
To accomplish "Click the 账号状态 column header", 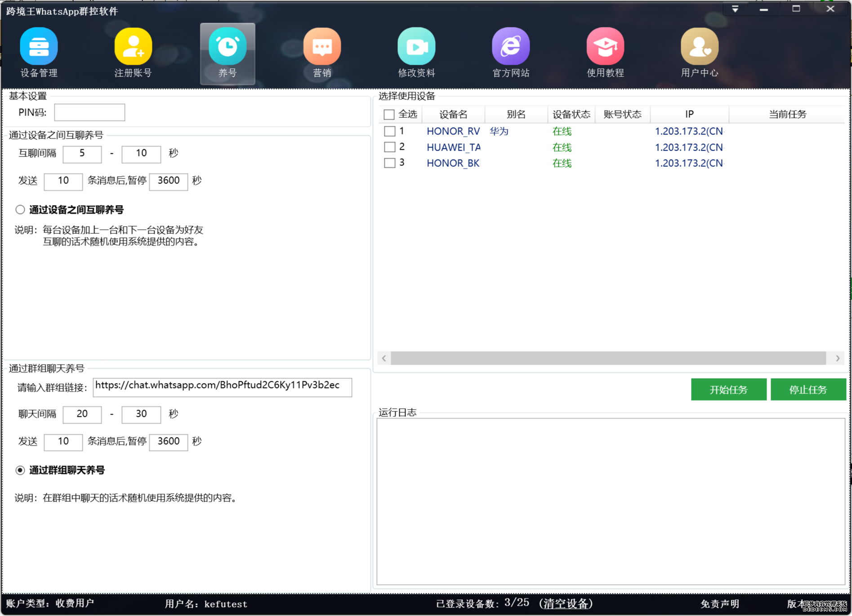I will pos(623,114).
